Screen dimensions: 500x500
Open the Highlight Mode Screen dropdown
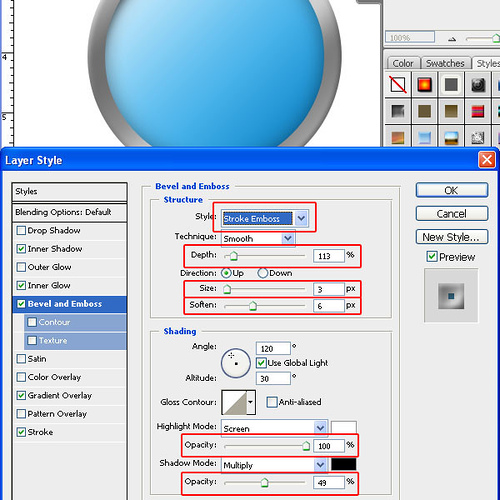274,428
